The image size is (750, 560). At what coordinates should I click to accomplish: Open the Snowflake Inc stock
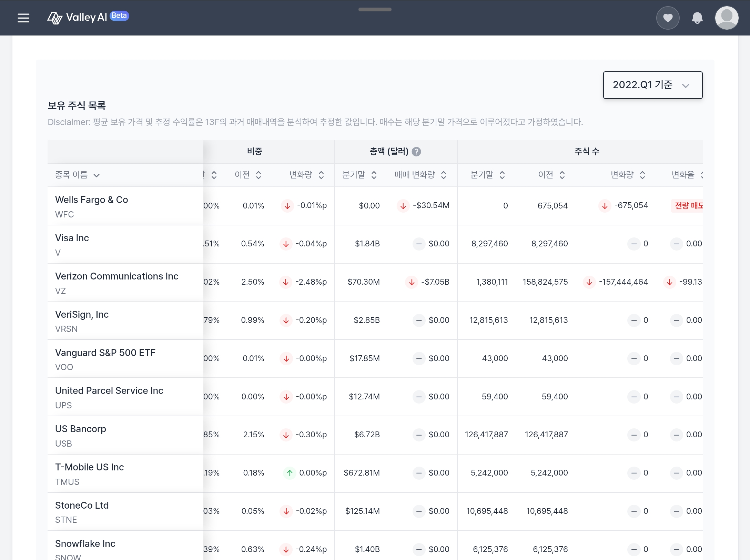point(85,544)
